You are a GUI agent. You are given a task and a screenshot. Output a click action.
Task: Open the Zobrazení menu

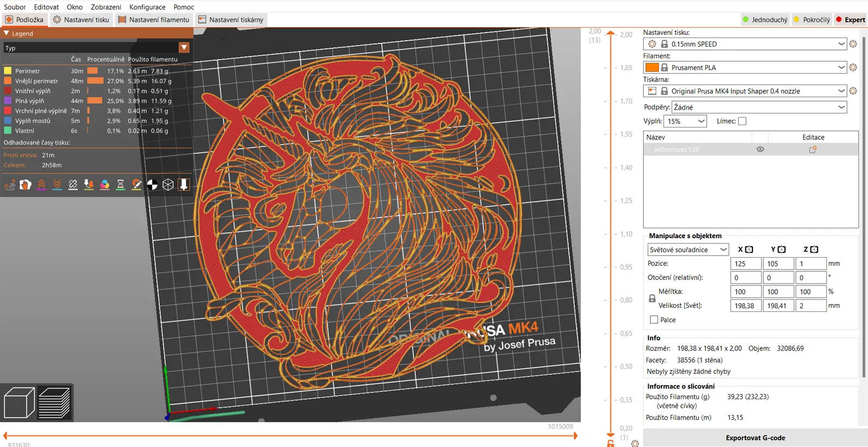[x=106, y=7]
